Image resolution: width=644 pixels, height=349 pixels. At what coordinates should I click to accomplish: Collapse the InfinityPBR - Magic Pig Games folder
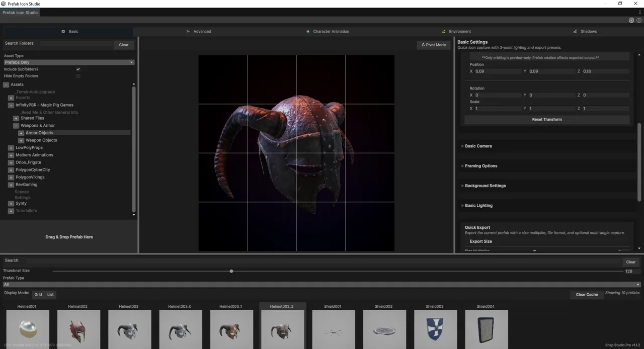pyautogui.click(x=11, y=105)
